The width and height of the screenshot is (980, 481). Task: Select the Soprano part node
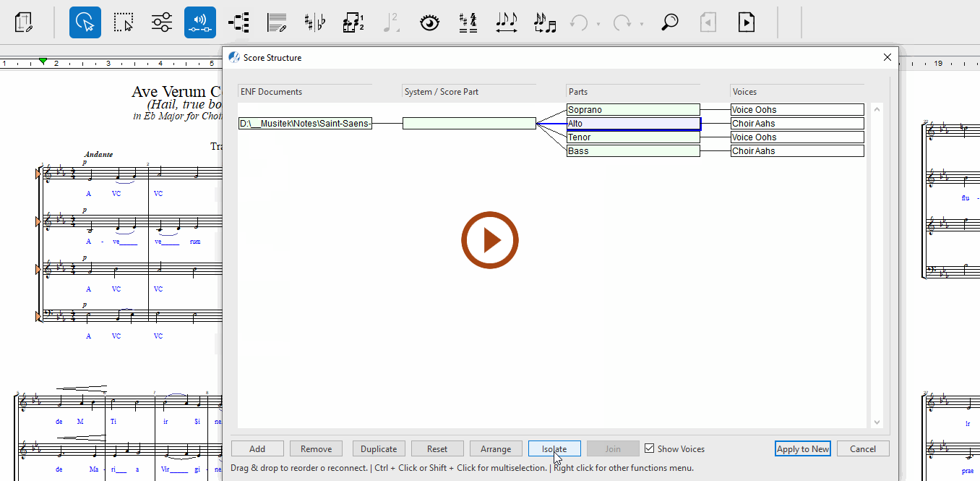coord(633,110)
